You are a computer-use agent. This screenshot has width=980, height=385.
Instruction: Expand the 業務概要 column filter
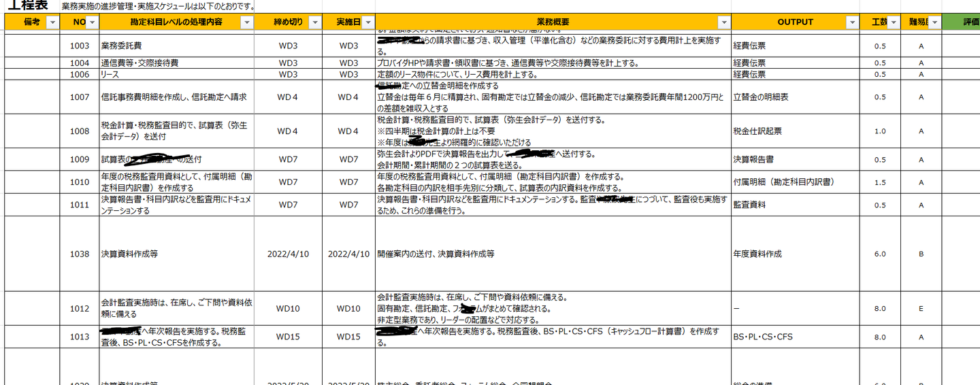(724, 22)
